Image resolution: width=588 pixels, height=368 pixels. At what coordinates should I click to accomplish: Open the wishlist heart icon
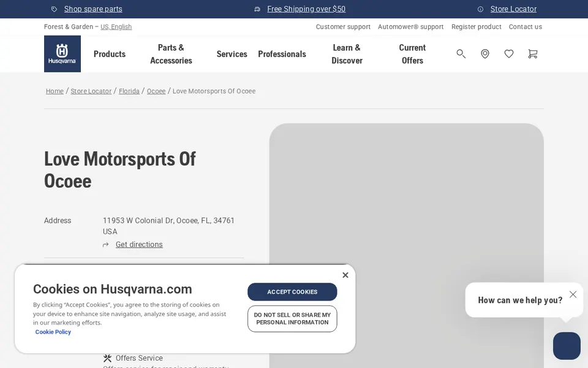(509, 54)
